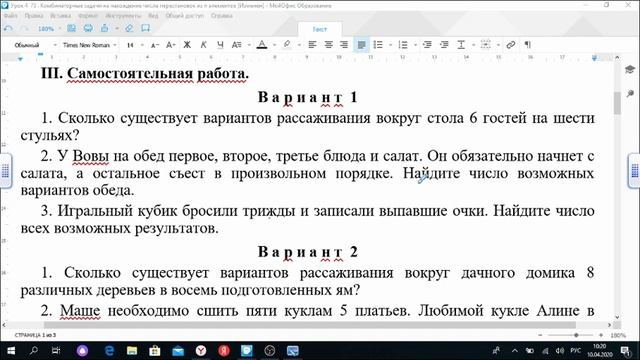Viewport: 640px width, 360px height.
Task: Open the Справка menu
Action: (x=222, y=16)
